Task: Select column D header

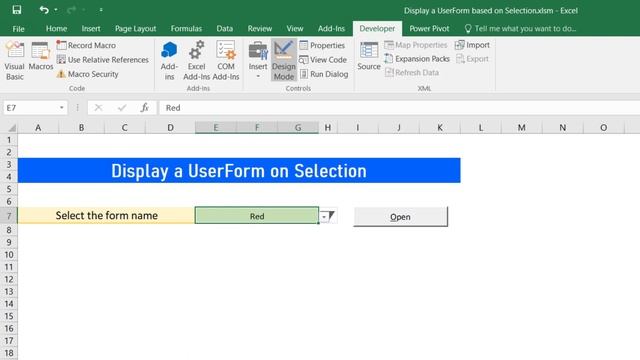Action: (x=170, y=128)
